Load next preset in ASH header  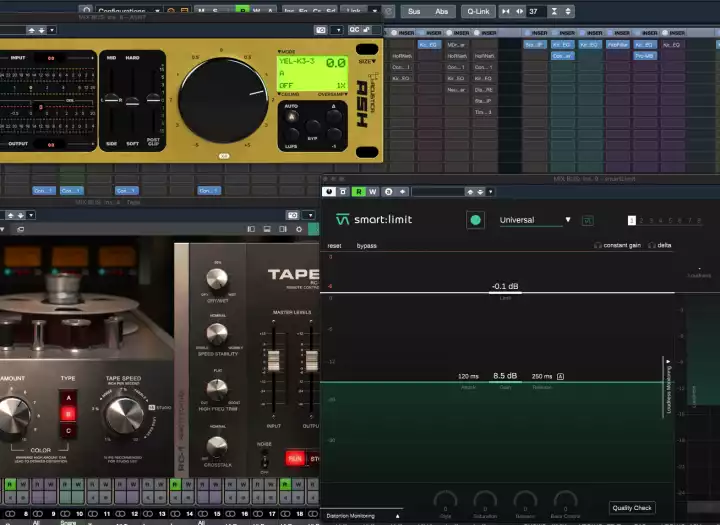(42, 30)
